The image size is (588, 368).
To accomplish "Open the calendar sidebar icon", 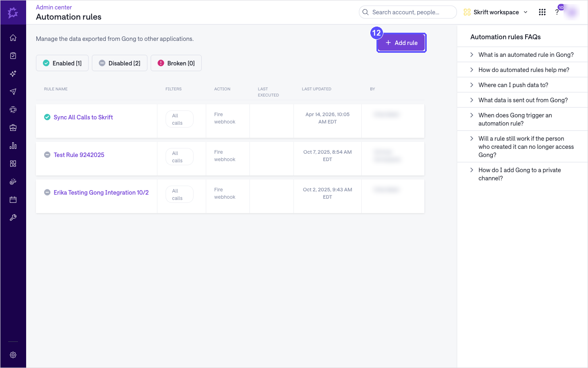I will pyautogui.click(x=13, y=200).
